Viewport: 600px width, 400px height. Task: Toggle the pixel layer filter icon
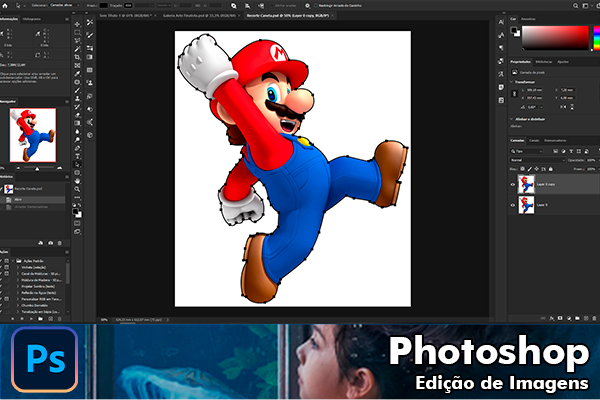[x=556, y=151]
